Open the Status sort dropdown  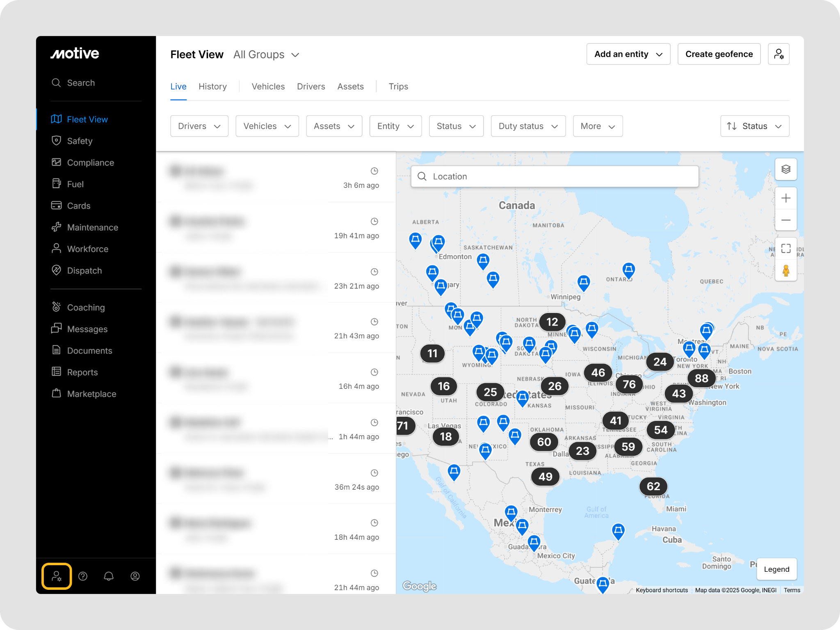pos(754,126)
